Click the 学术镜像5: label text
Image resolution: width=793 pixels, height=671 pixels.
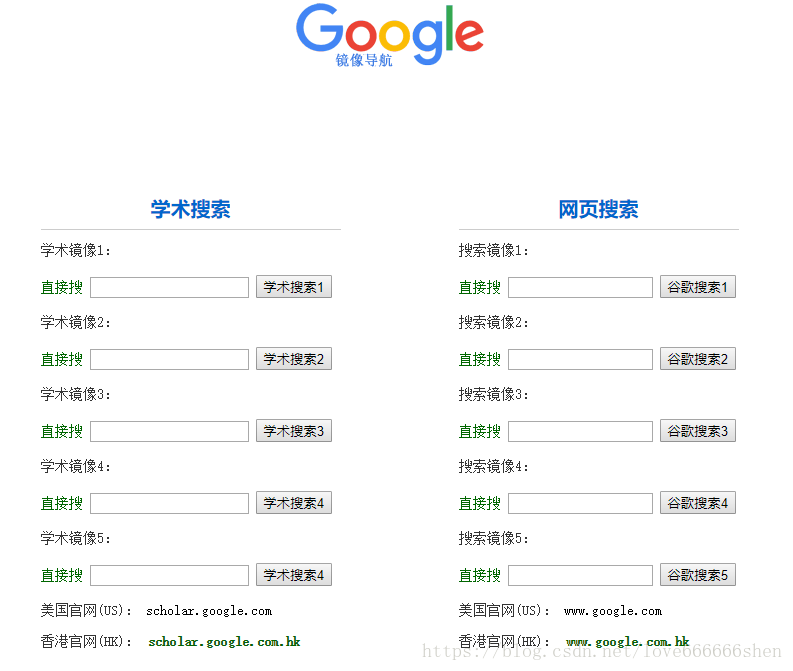[75, 539]
